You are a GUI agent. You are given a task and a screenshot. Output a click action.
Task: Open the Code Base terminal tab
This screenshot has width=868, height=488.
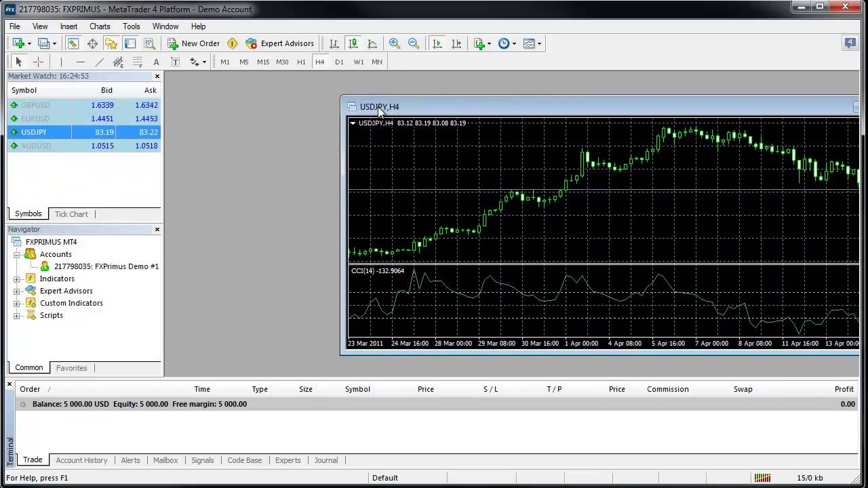pos(244,460)
